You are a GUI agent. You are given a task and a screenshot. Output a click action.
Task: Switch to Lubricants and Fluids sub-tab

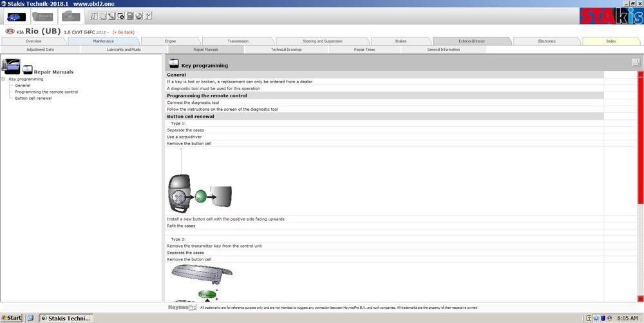124,49
